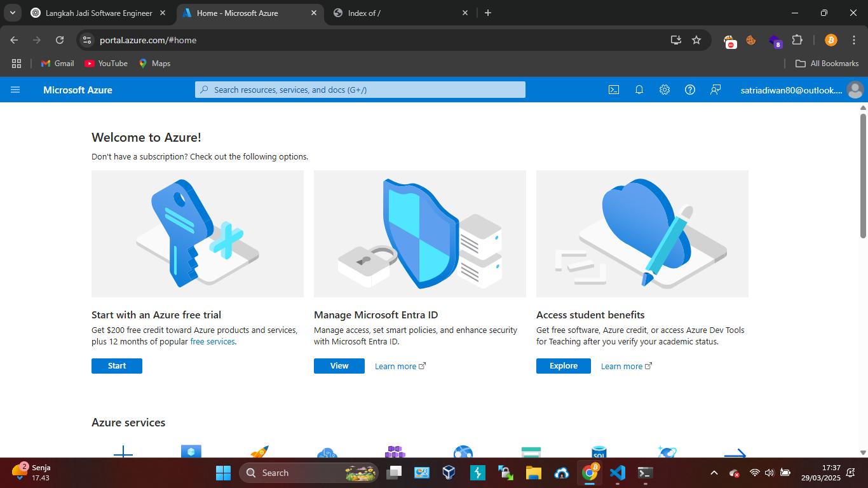Open Chrome profile Bitcoin avatar
This screenshot has height=488, width=868.
pyautogui.click(x=831, y=40)
